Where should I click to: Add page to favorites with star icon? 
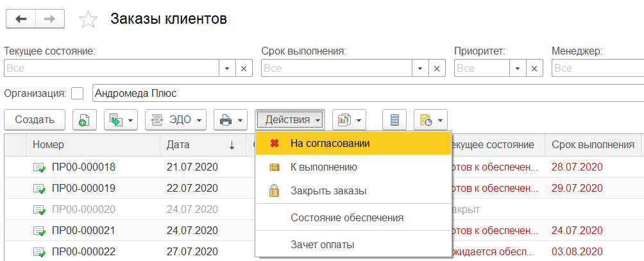87,20
